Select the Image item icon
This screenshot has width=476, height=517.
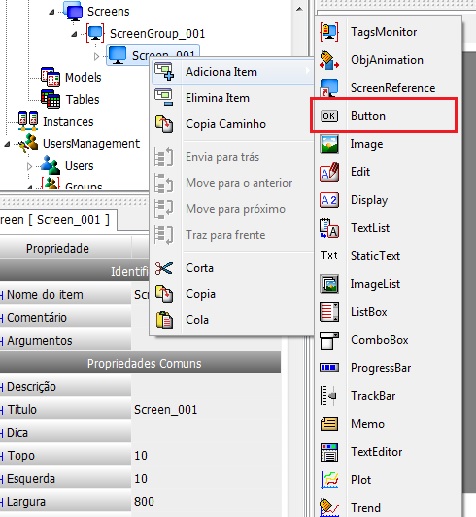329,144
